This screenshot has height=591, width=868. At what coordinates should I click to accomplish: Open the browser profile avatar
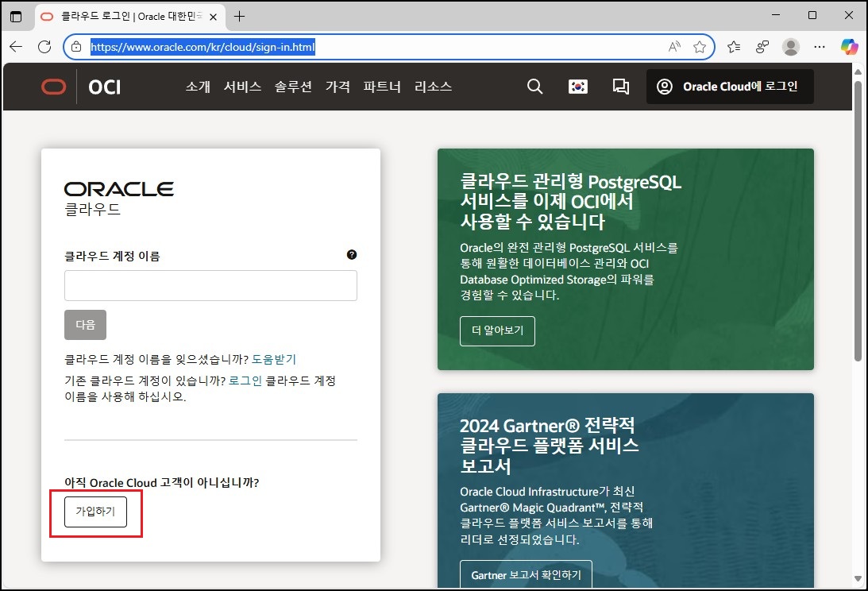(790, 47)
